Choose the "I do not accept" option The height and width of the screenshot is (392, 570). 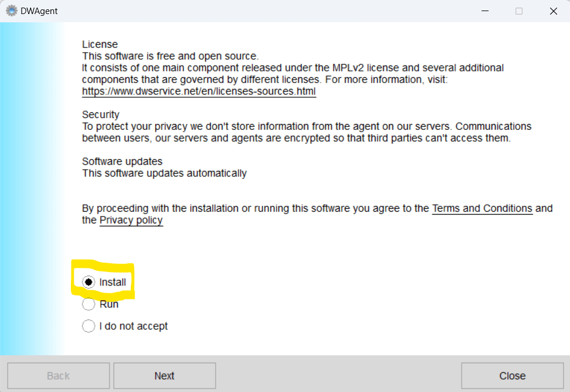click(88, 326)
